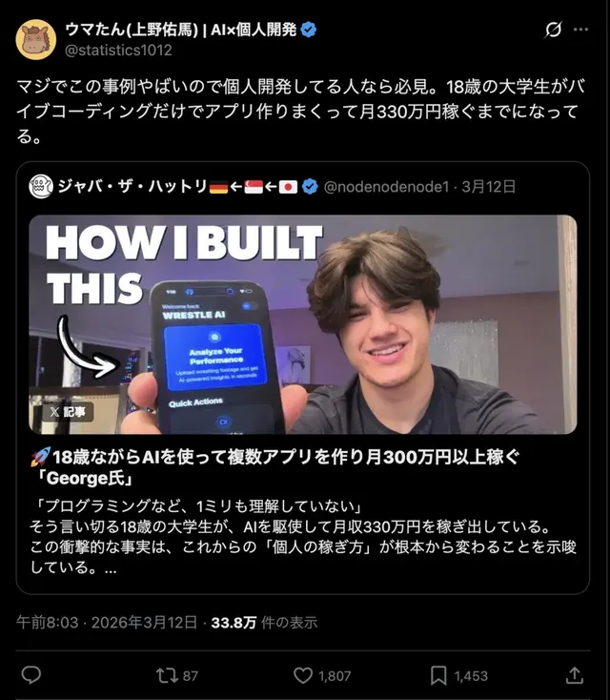
Task: Like the post via heart icon
Action: point(303,675)
